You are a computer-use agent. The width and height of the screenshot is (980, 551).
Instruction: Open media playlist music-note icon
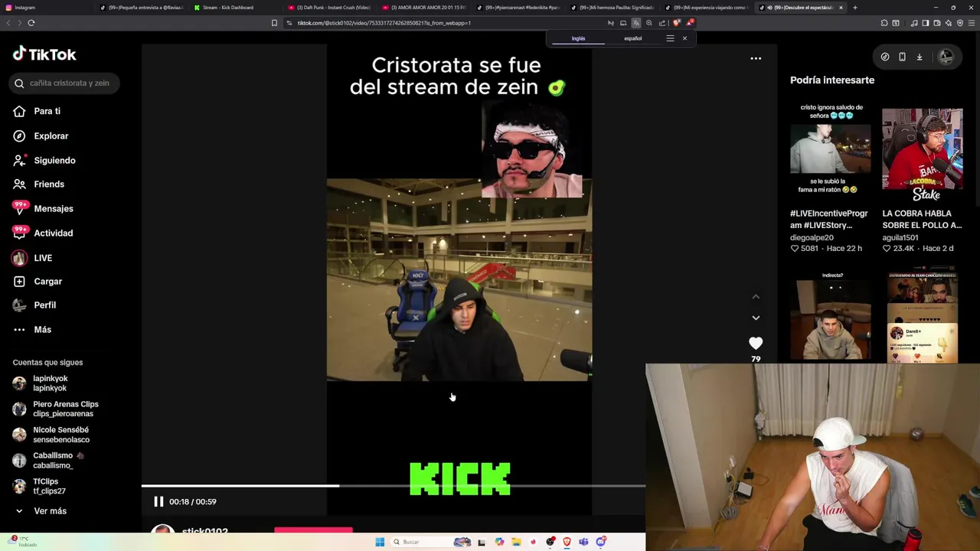[914, 23]
